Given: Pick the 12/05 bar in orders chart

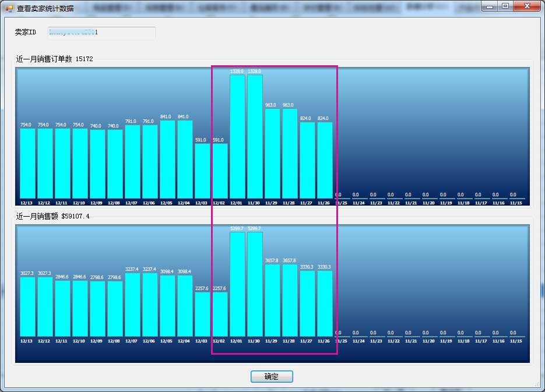Looking at the screenshot, I should [167, 159].
